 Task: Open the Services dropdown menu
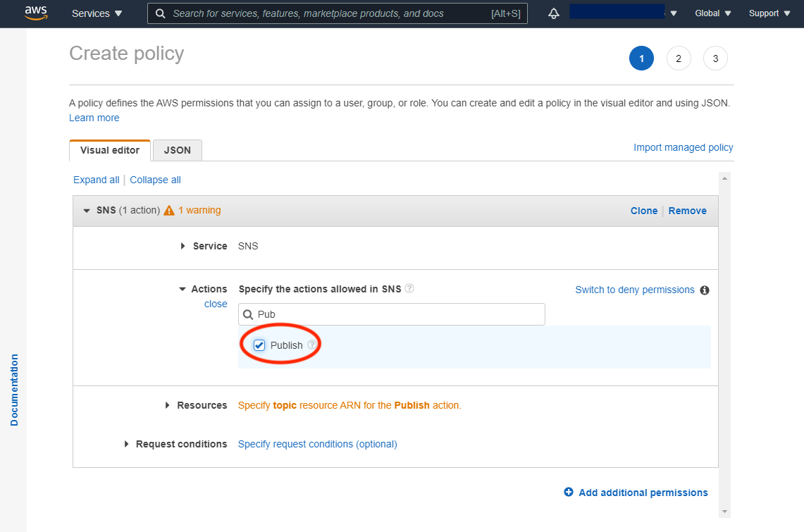[97, 13]
